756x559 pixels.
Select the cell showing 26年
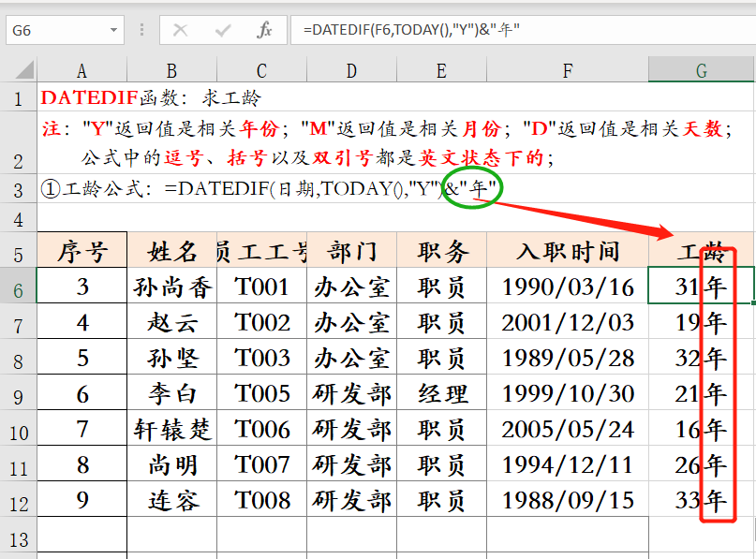[702, 464]
